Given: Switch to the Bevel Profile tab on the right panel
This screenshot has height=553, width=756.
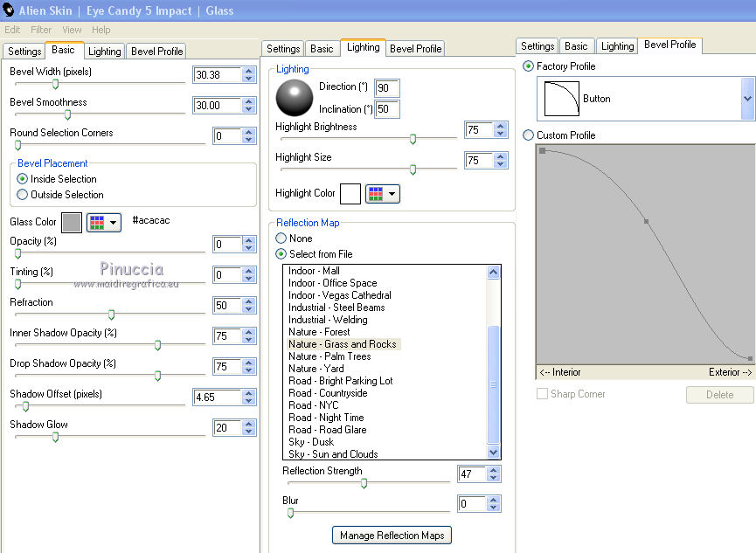Looking at the screenshot, I should tap(670, 45).
